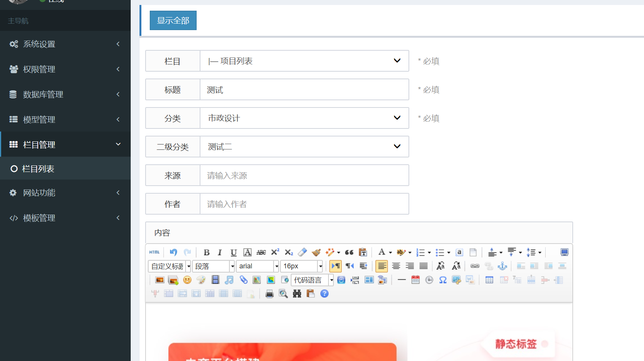
Task: Open the smiley emoticon picker
Action: pos(187,280)
